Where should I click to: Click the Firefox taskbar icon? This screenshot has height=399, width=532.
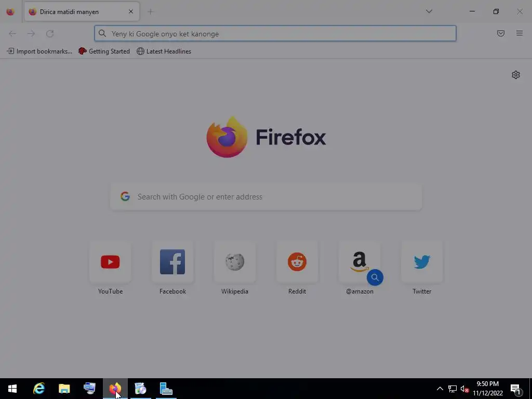[115, 389]
